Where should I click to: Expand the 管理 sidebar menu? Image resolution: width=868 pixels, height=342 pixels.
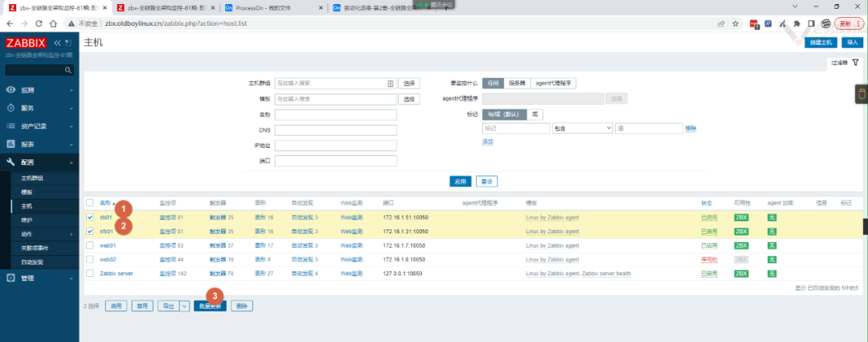[x=72, y=278]
